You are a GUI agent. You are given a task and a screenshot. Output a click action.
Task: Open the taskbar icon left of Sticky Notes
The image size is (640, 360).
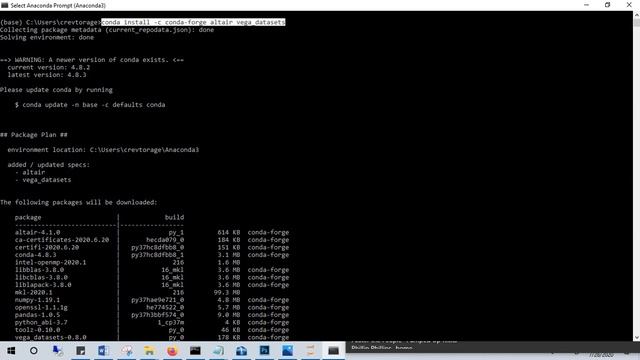point(57,351)
